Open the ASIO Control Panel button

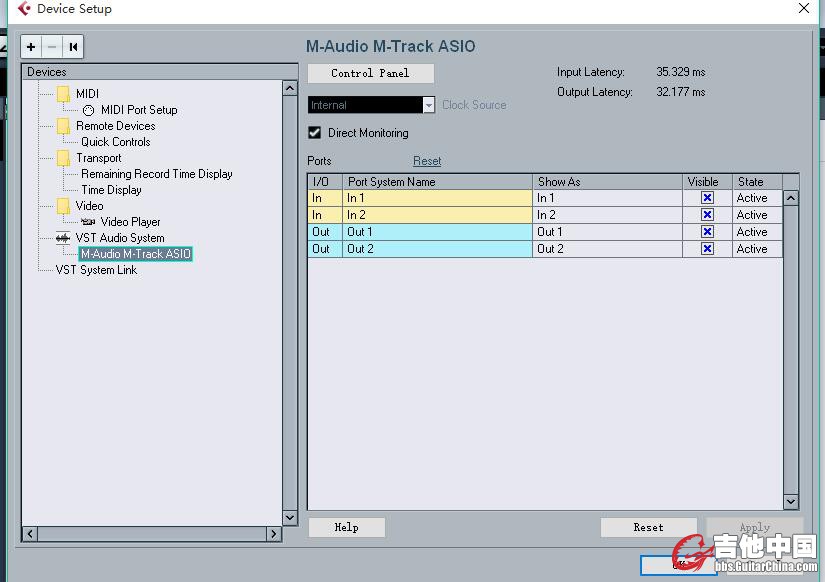[370, 73]
